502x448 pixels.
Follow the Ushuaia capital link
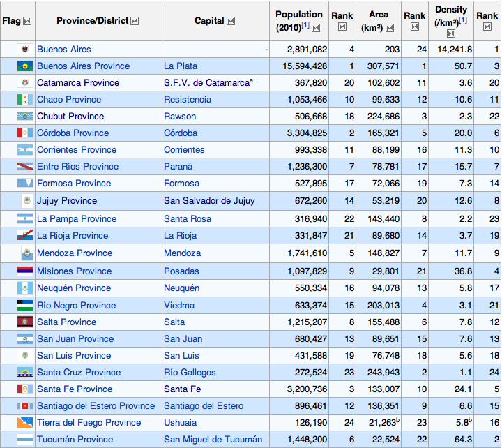[x=181, y=422]
